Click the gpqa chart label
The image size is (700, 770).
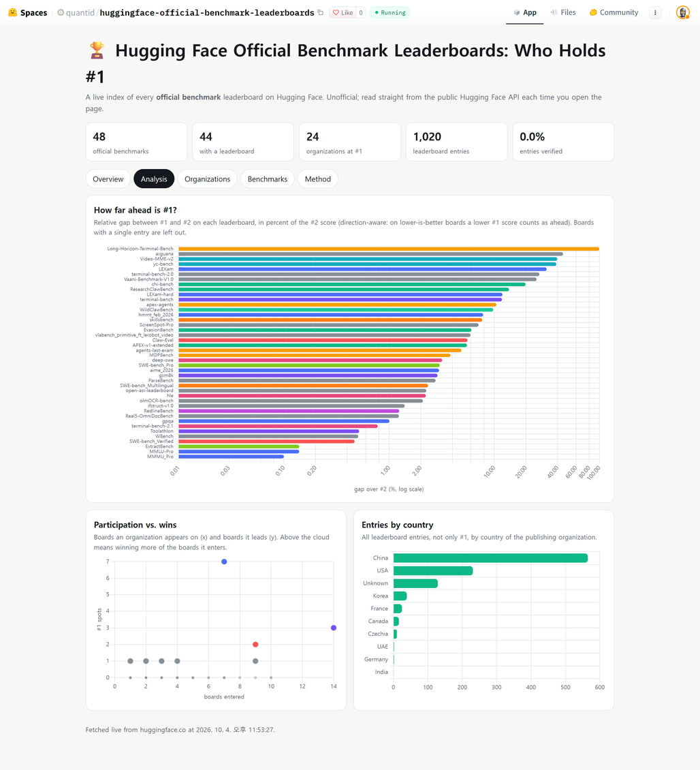168,421
